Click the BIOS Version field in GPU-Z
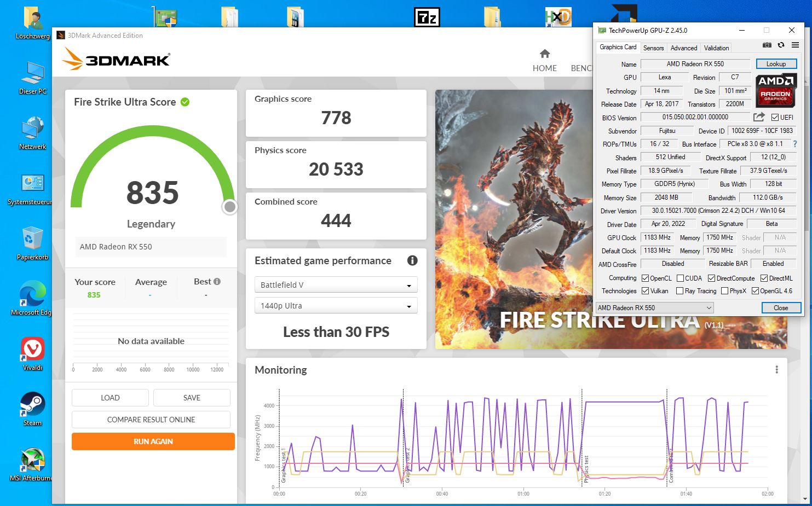 [695, 117]
